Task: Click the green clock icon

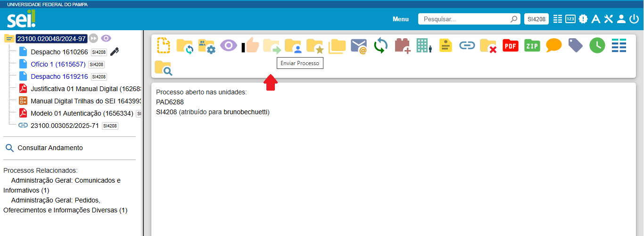Action: [x=597, y=45]
